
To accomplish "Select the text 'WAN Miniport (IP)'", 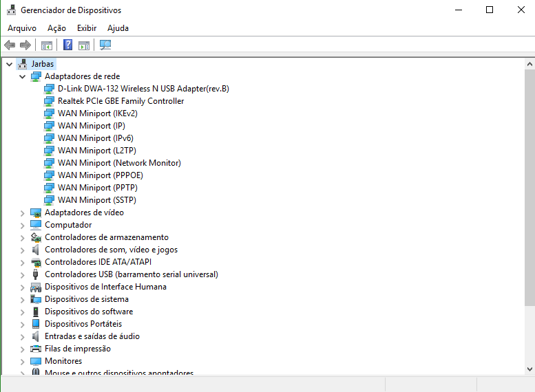I will click(92, 126).
